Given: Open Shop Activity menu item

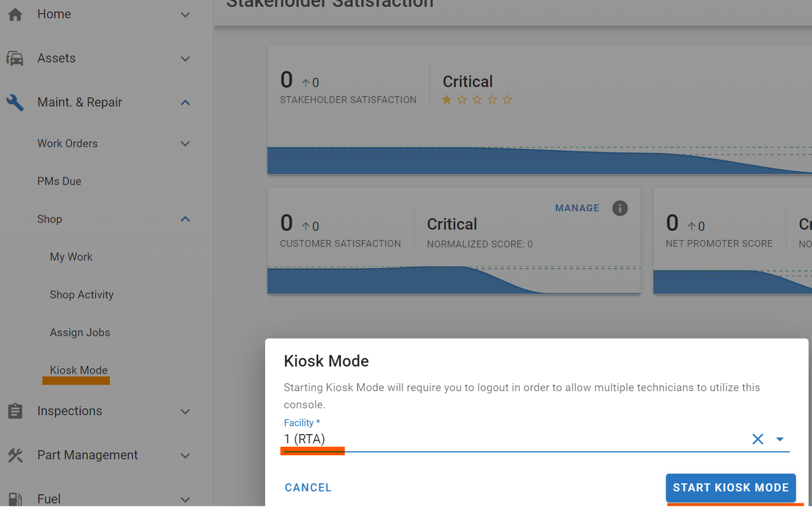Looking at the screenshot, I should (82, 295).
